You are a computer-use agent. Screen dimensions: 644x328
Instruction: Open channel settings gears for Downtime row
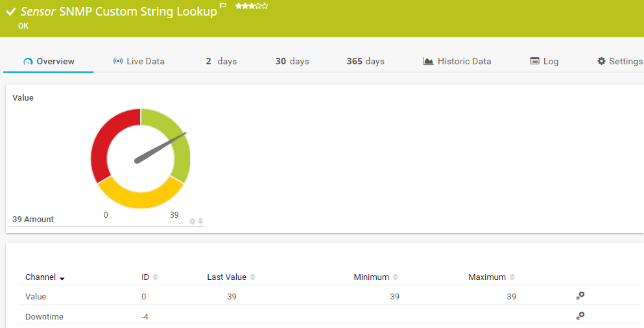coord(580,316)
